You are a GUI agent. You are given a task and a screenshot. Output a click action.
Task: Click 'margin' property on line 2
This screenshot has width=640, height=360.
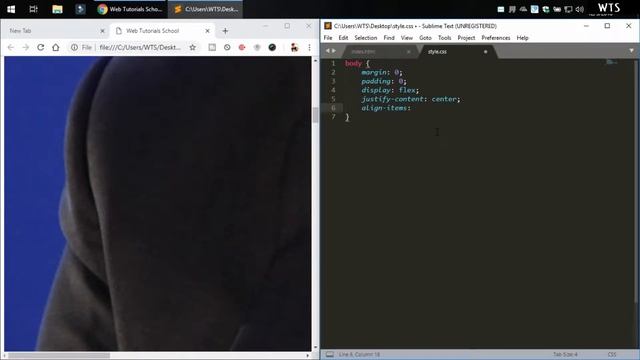pos(374,72)
